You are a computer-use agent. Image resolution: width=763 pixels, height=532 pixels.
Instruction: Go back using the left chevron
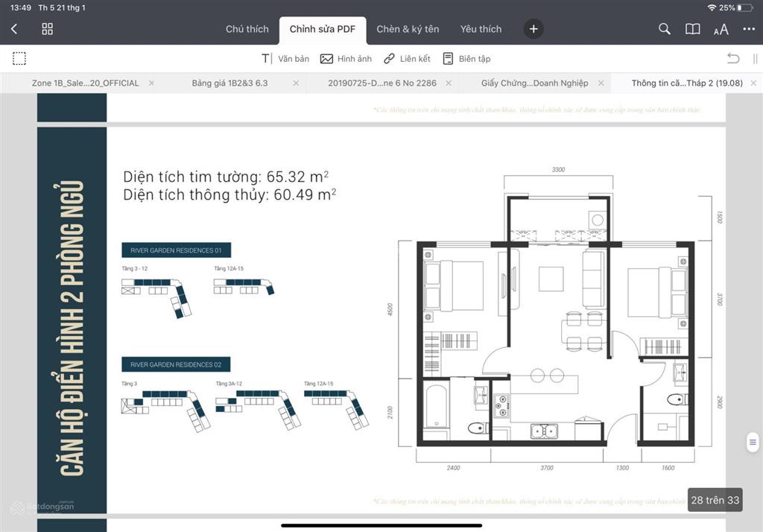coord(14,29)
